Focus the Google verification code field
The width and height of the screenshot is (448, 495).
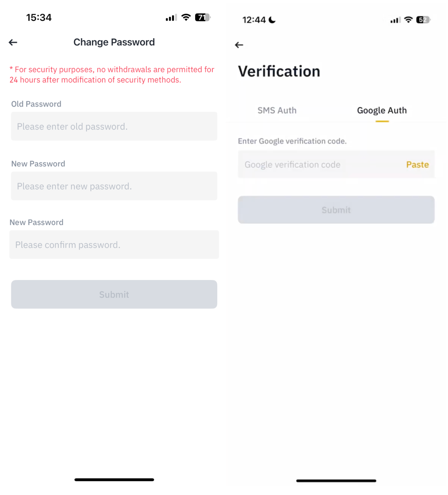tap(318, 165)
